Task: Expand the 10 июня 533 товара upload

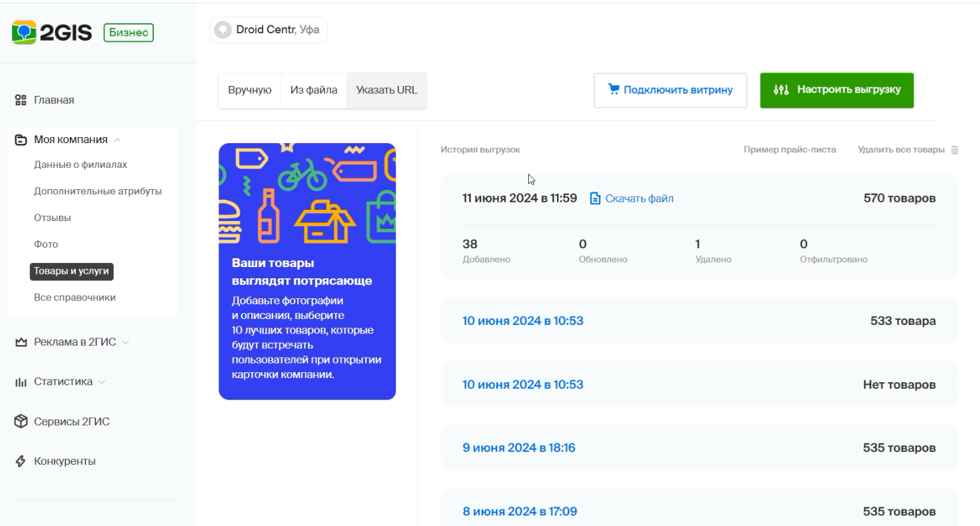Action: 699,321
